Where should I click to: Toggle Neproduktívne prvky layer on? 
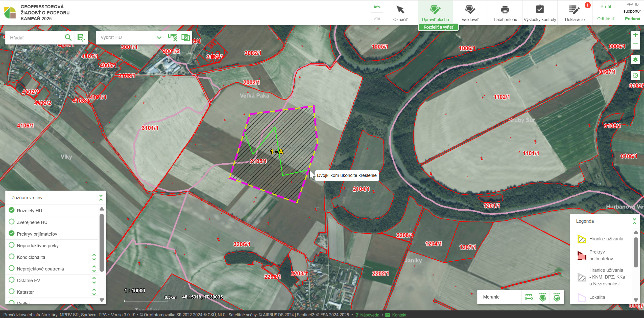tap(11, 245)
